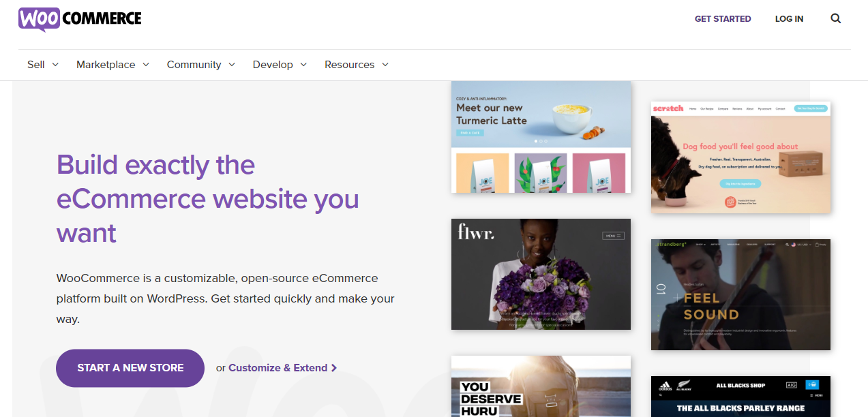Click the flwr. logo in flower thumbnail
Image resolution: width=868 pixels, height=417 pixels.
click(477, 233)
